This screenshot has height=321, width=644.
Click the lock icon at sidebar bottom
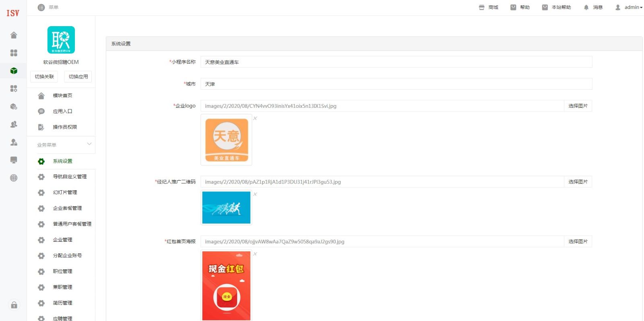pyautogui.click(x=14, y=305)
